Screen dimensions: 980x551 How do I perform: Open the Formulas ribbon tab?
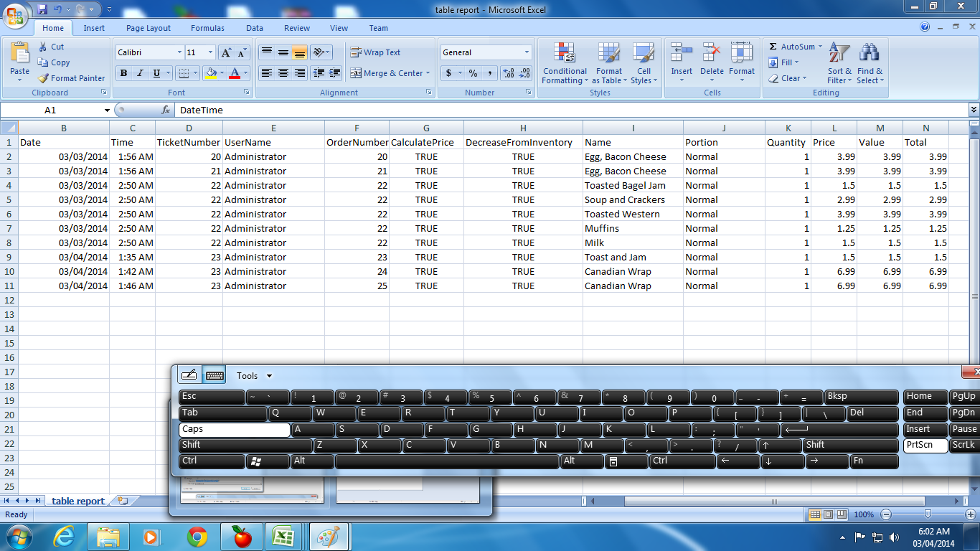[x=207, y=28]
